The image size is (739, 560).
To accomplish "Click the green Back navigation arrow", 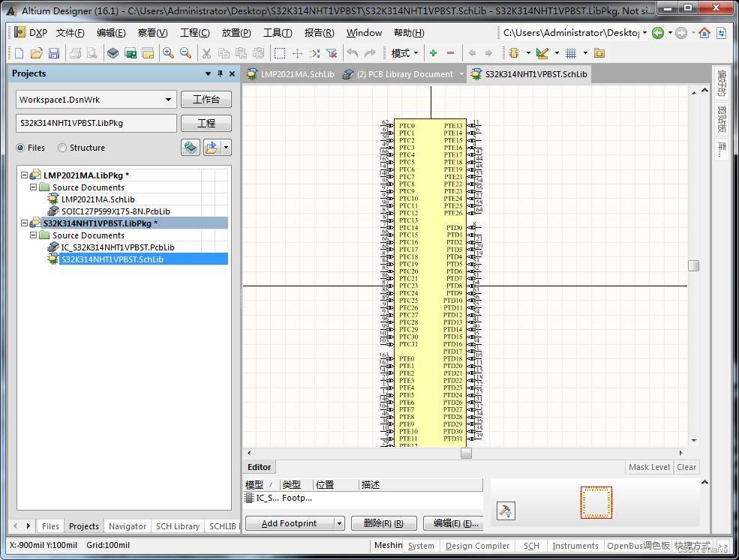I will [658, 32].
